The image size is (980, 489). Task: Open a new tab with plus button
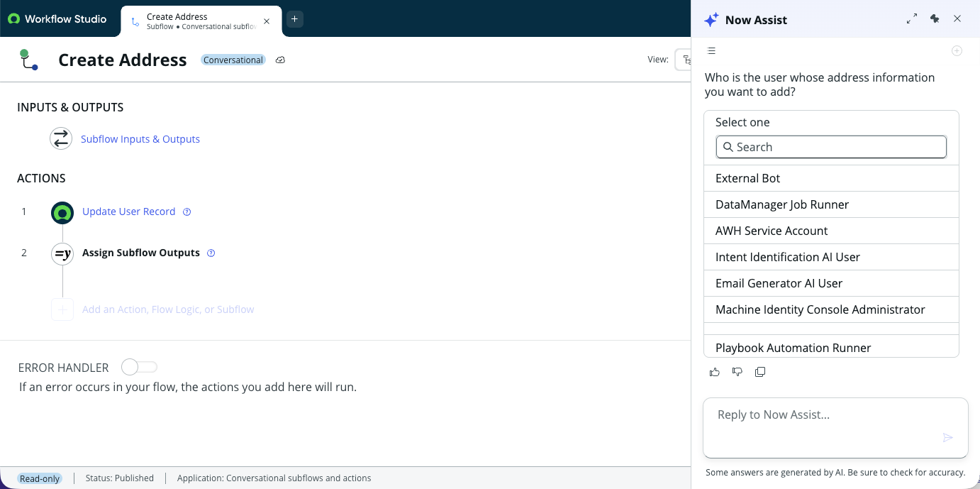coord(295,19)
